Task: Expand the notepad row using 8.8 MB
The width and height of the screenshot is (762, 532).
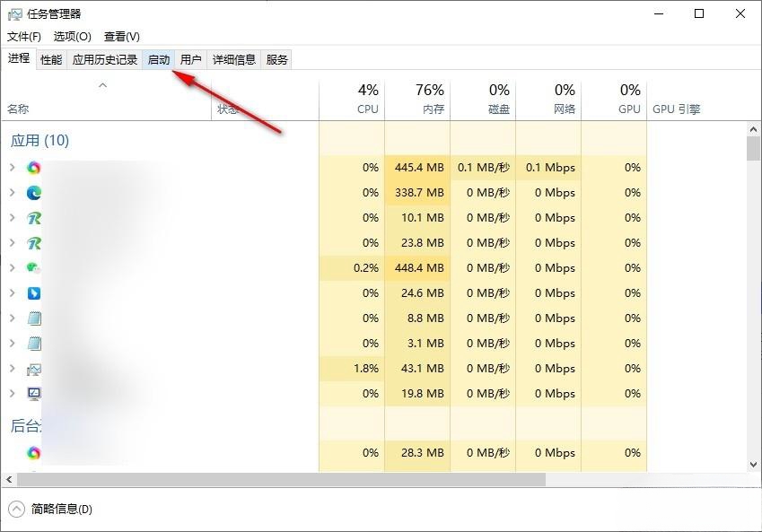Action: (x=13, y=318)
